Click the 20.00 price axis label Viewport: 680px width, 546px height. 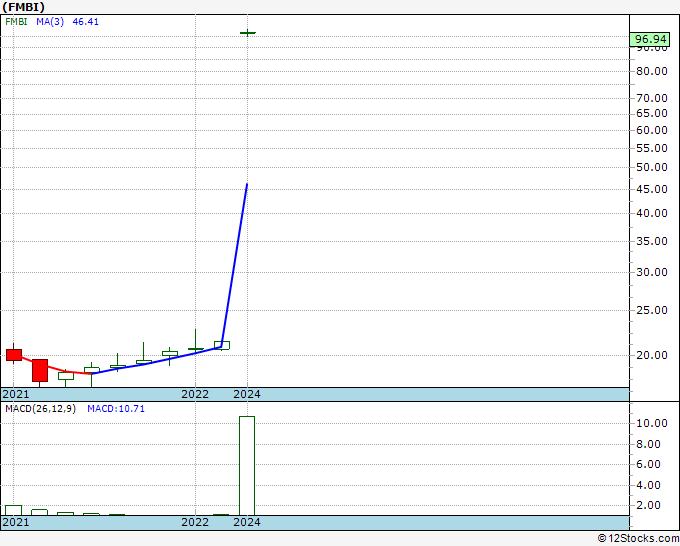(652, 355)
